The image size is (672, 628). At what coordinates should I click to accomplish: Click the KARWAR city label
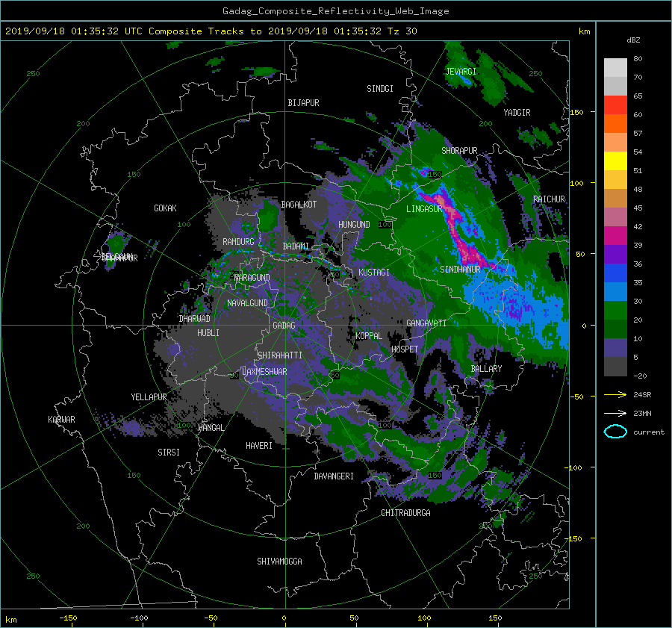pyautogui.click(x=61, y=420)
